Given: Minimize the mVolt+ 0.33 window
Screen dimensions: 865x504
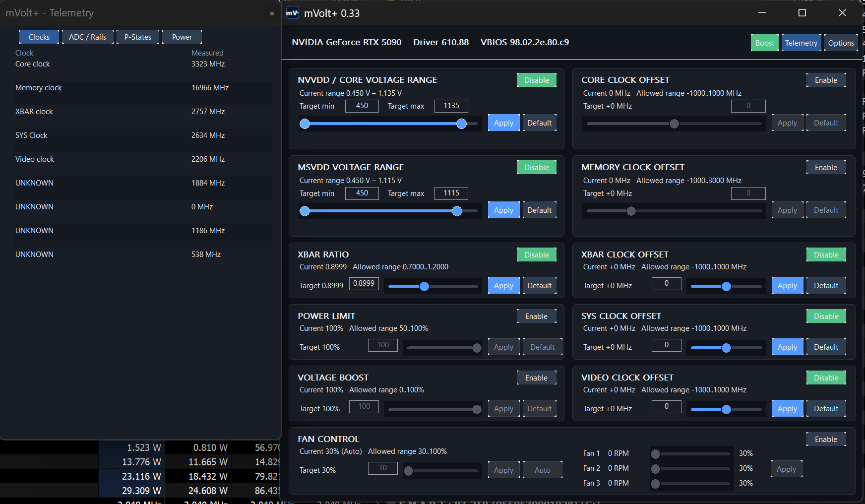Looking at the screenshot, I should click(x=762, y=13).
